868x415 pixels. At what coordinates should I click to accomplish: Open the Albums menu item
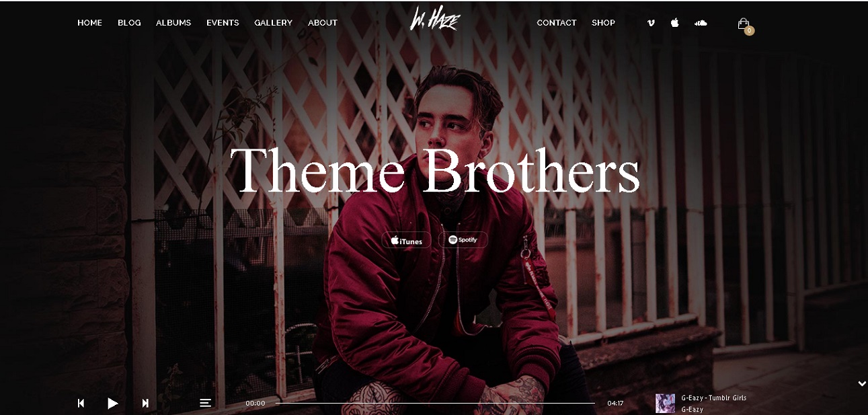click(x=173, y=23)
